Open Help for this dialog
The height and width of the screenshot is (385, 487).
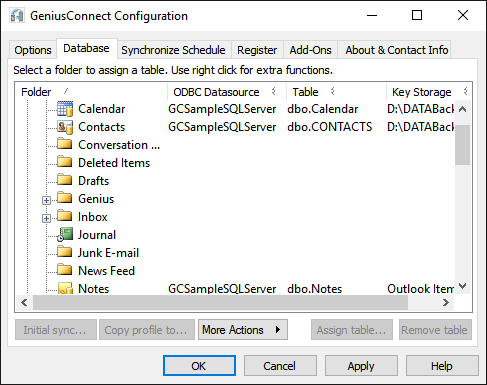point(442,366)
